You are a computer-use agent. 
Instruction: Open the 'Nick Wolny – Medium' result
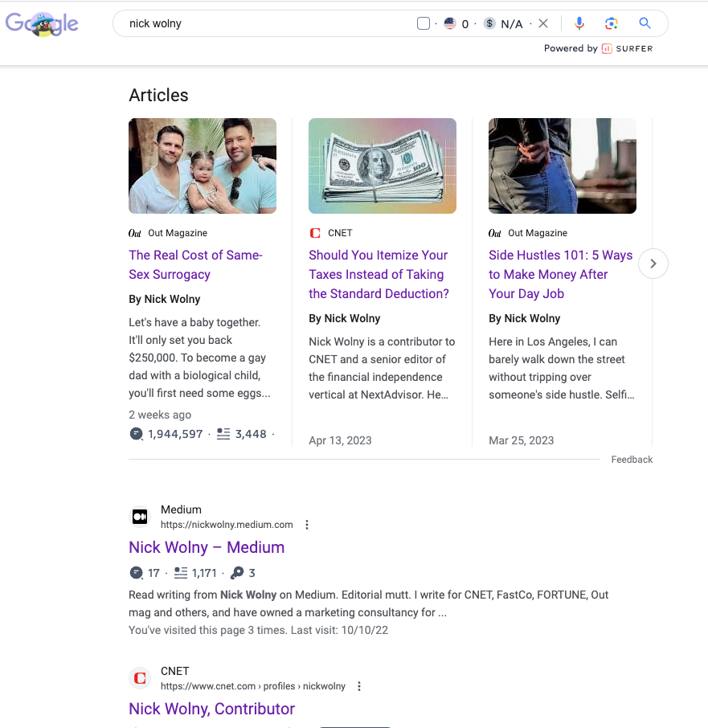tap(207, 547)
